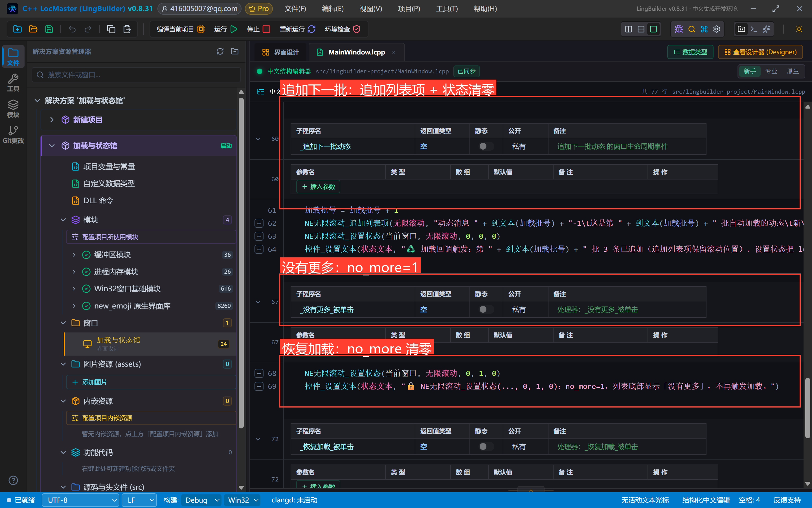This screenshot has width=812, height=508.
Task: Expand the 新建项目 tree node
Action: click(52, 120)
